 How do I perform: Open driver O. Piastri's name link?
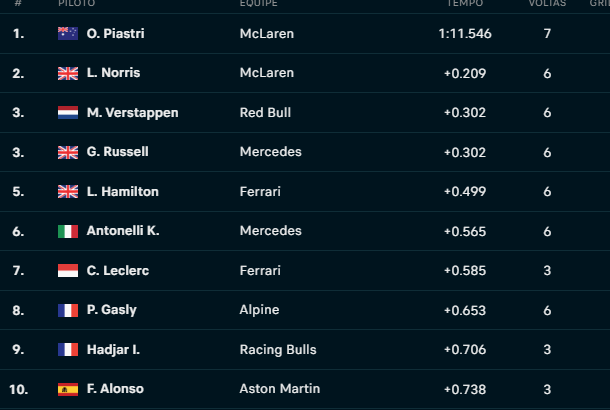[x=116, y=34]
